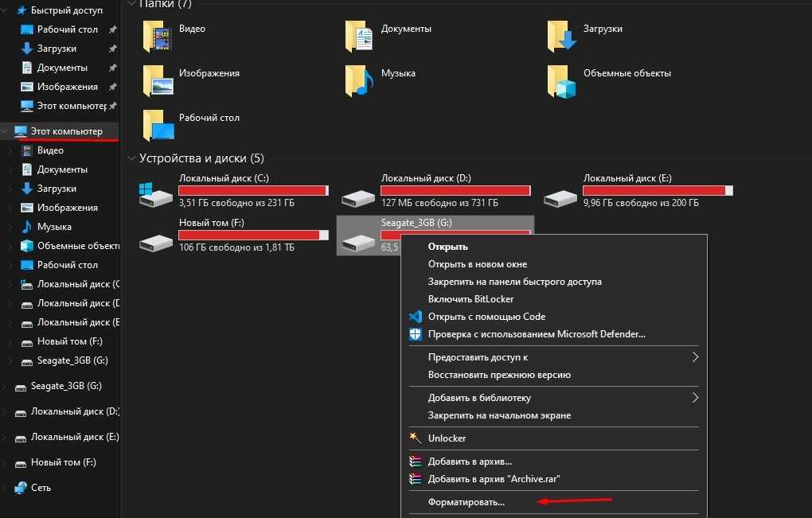Open the Музыка folder icon

360,80
